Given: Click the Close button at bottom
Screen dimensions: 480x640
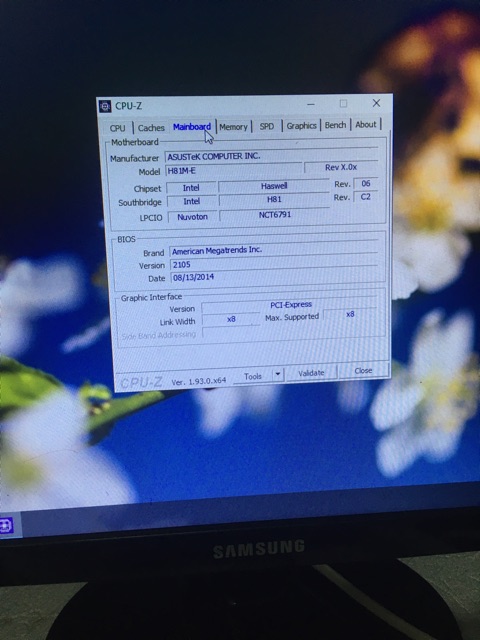Looking at the screenshot, I should pos(363,371).
